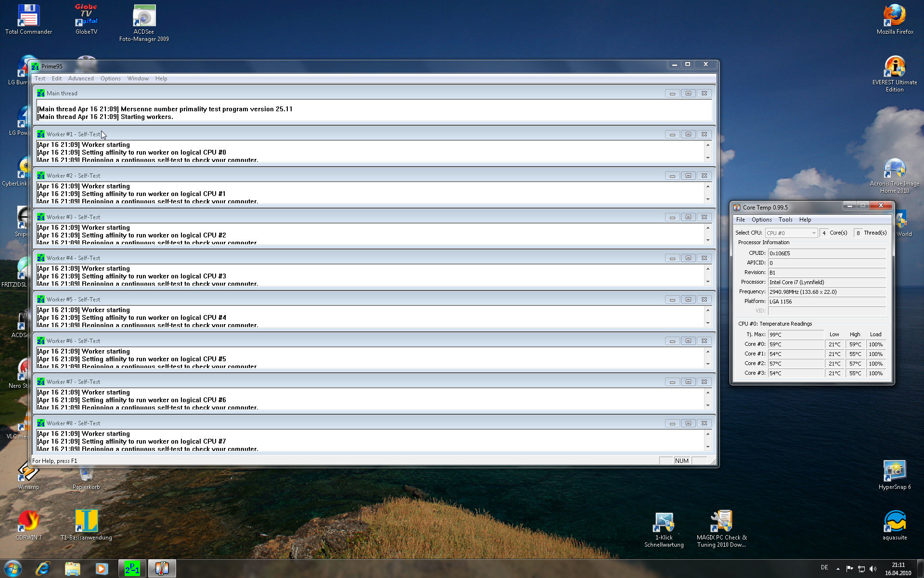Open the Advanced menu in Prime95
Image resolution: width=924 pixels, height=578 pixels.
tap(81, 79)
